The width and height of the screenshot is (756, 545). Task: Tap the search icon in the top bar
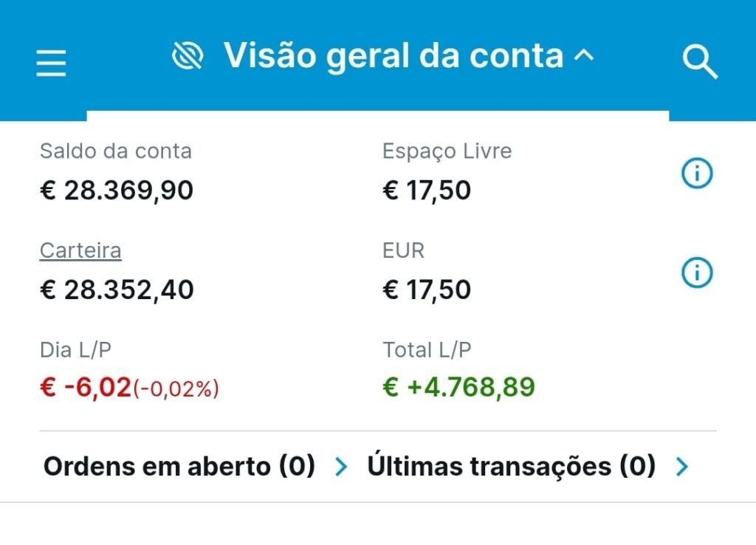coord(700,63)
